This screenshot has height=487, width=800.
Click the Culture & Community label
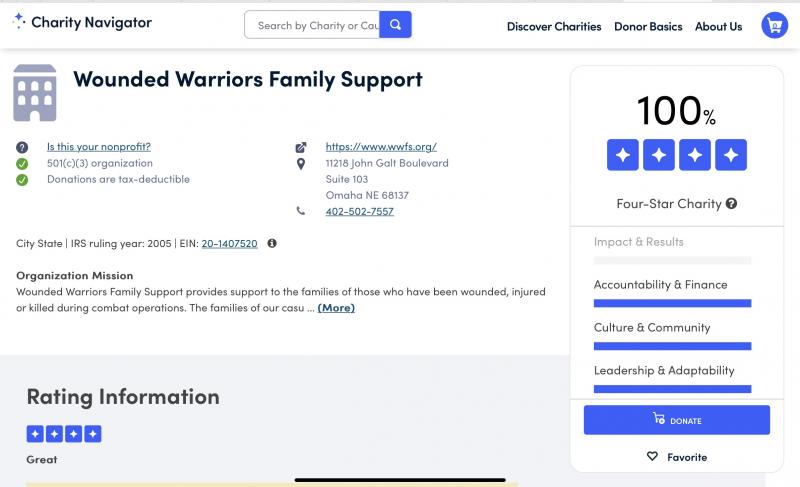652,327
